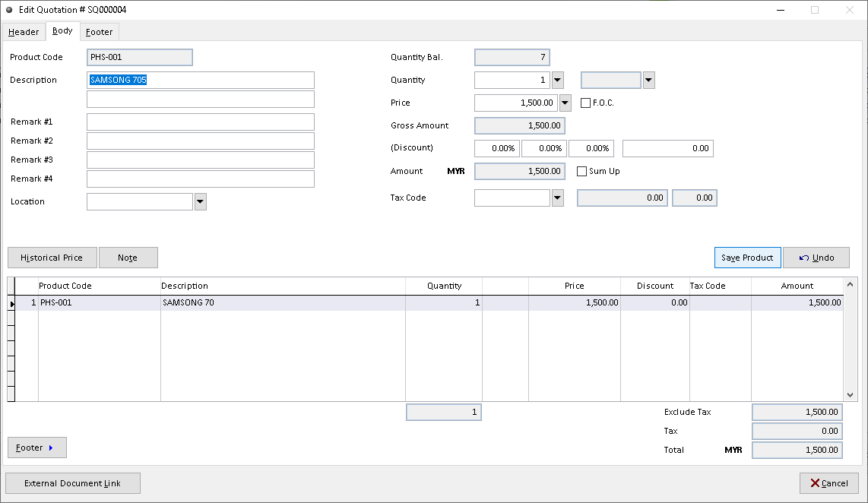This screenshot has width=868, height=503.
Task: Switch to the Footer tab
Action: coord(99,32)
